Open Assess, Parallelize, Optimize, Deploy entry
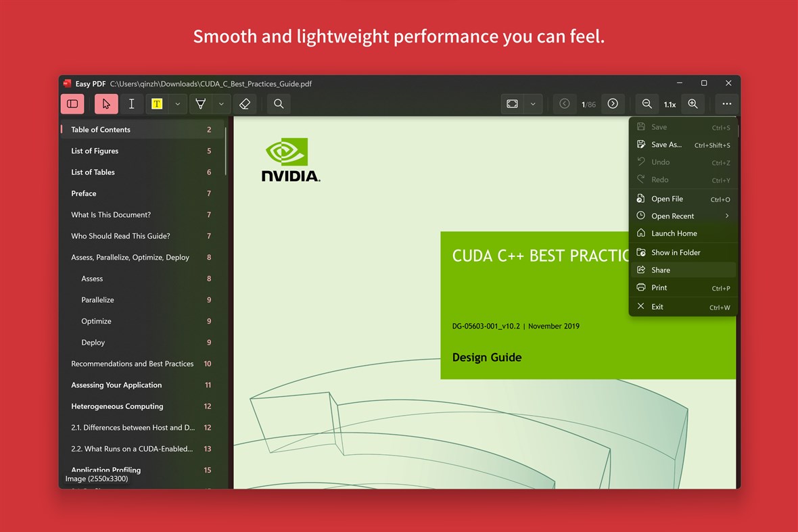This screenshot has width=798, height=532. point(142,258)
